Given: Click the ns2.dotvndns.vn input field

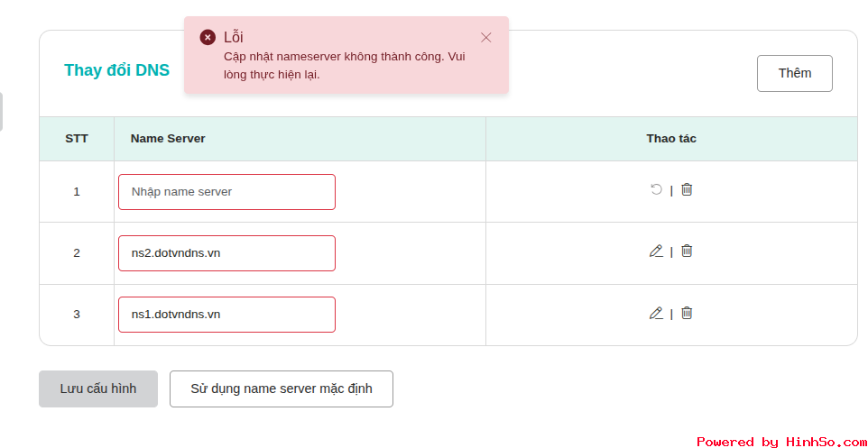Looking at the screenshot, I should tap(226, 253).
